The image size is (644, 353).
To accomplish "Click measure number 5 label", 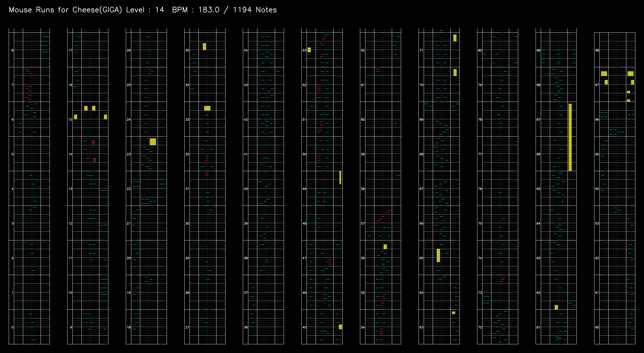I will [13, 154].
